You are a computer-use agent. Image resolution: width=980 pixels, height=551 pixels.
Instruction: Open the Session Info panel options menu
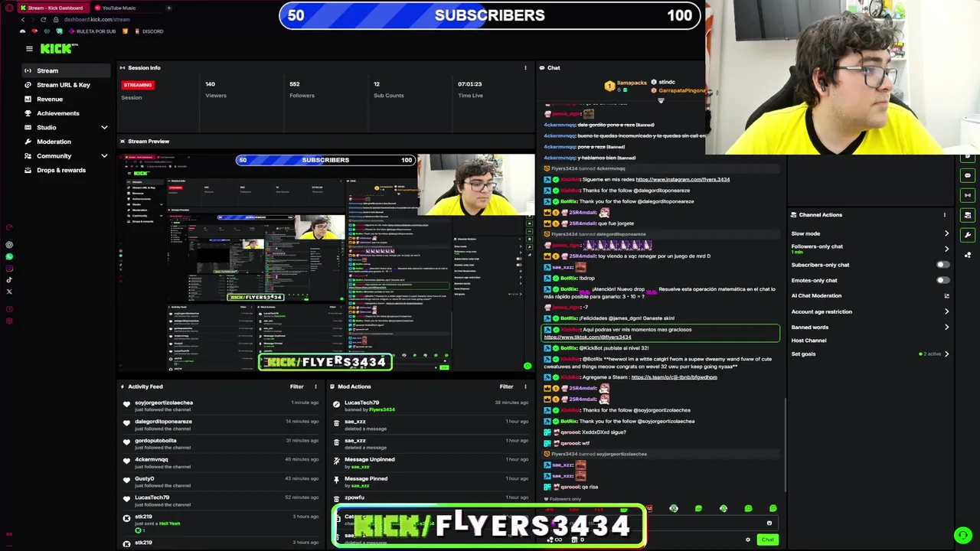[525, 68]
